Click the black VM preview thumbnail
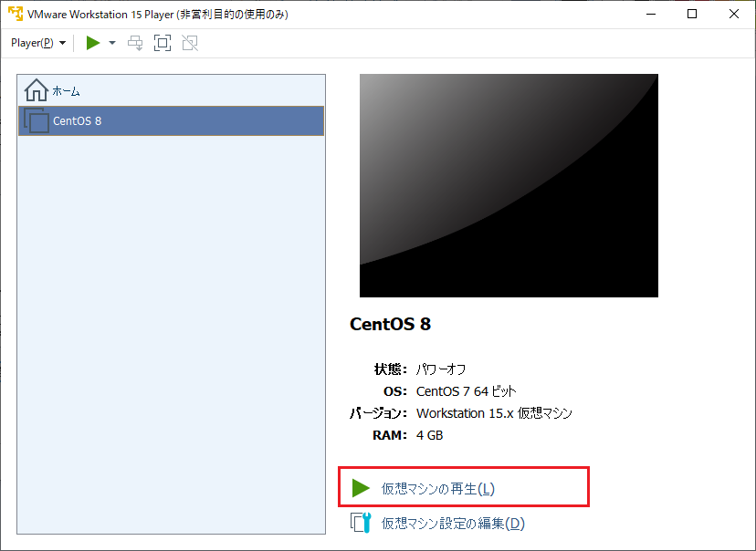Image resolution: width=756 pixels, height=551 pixels. (x=508, y=185)
